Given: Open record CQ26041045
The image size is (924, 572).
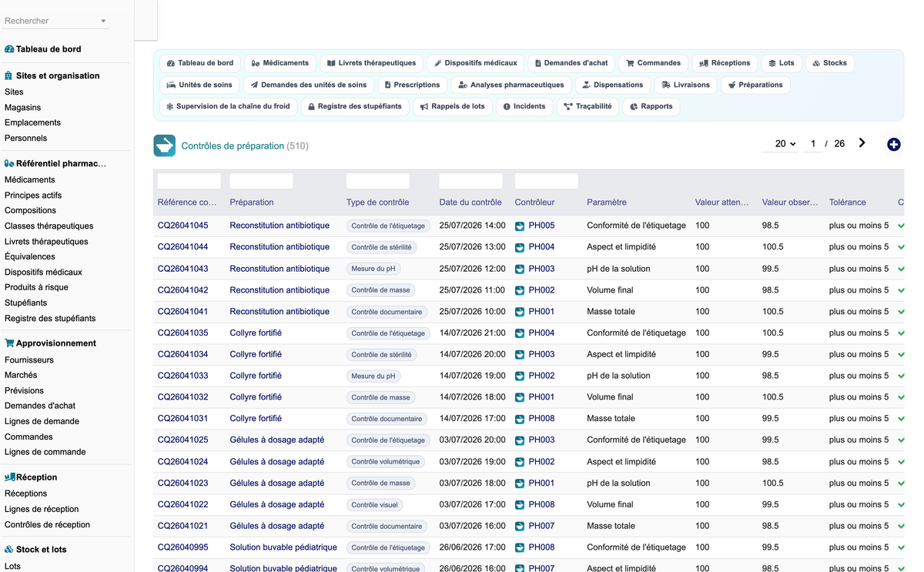Looking at the screenshot, I should 182,226.
